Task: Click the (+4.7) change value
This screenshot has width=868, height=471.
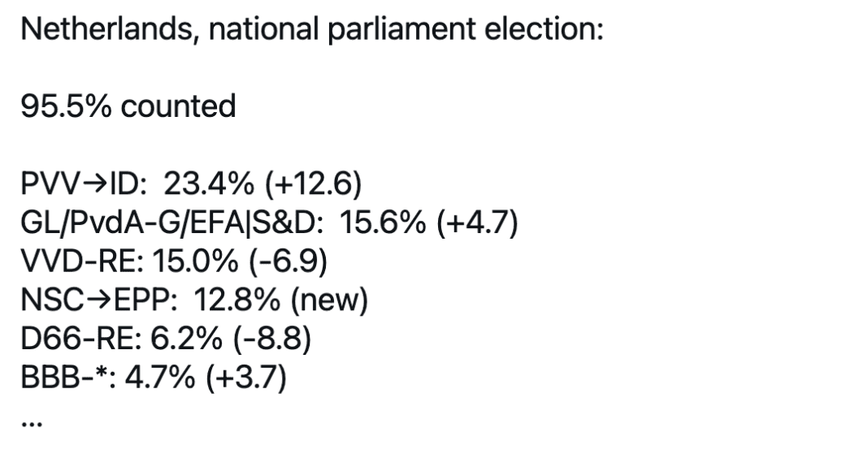Action: click(x=477, y=223)
